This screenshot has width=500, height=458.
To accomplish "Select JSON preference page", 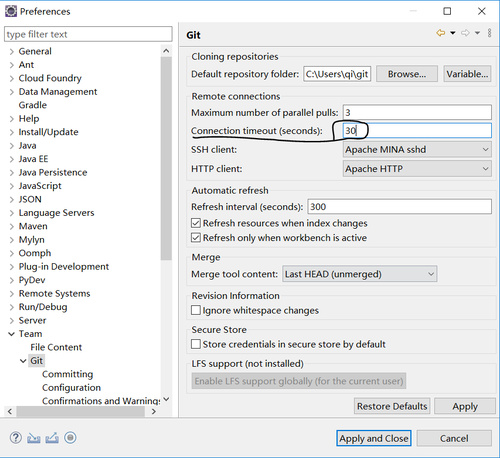I will tap(30, 199).
